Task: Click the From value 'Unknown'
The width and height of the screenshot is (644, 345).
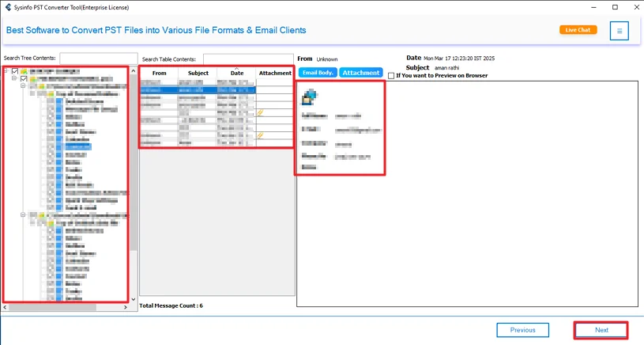Action: 327,59
